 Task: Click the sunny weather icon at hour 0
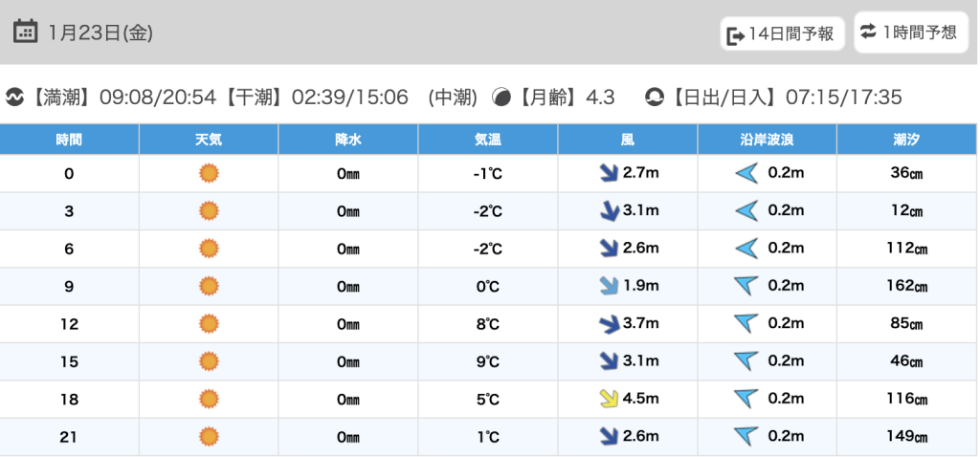(209, 173)
